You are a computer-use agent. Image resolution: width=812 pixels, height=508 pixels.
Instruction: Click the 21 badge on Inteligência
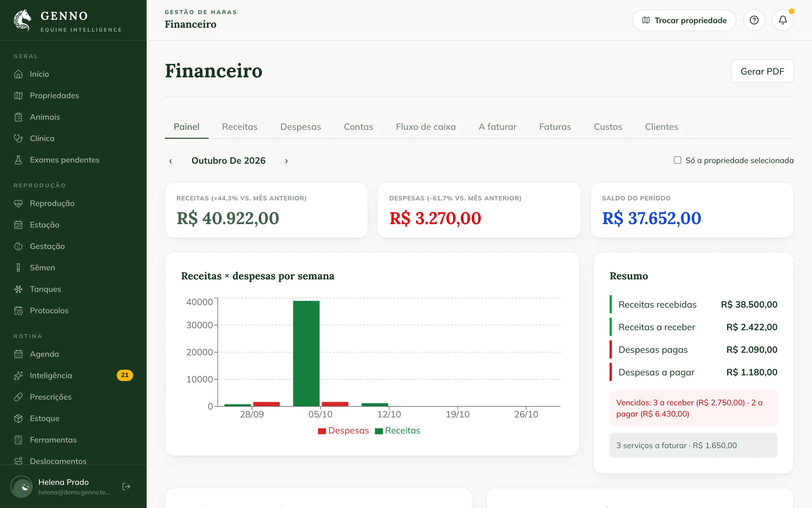pos(125,375)
